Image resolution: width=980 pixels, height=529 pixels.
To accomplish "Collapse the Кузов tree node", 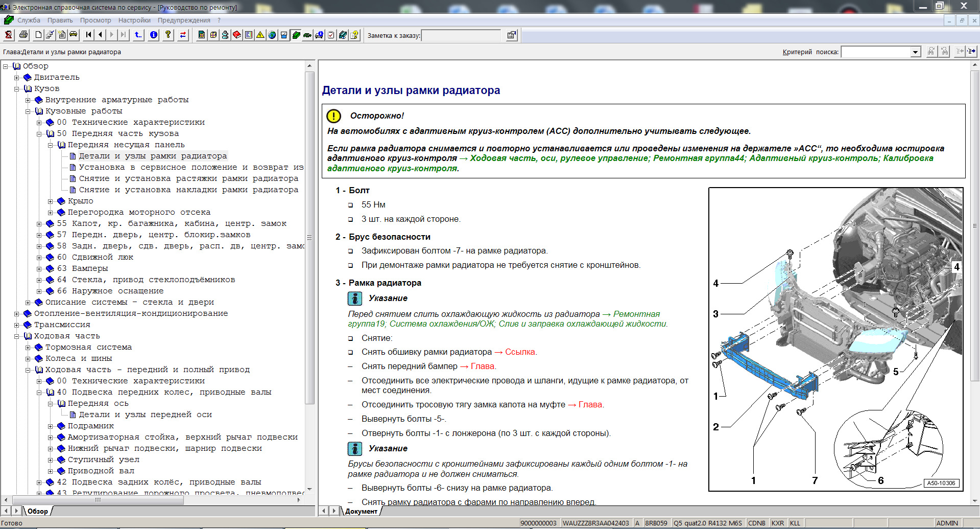I will click(17, 89).
